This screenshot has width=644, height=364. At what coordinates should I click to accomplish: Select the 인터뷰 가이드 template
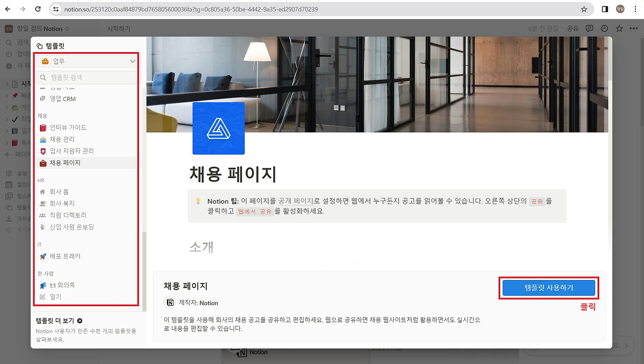[88, 128]
